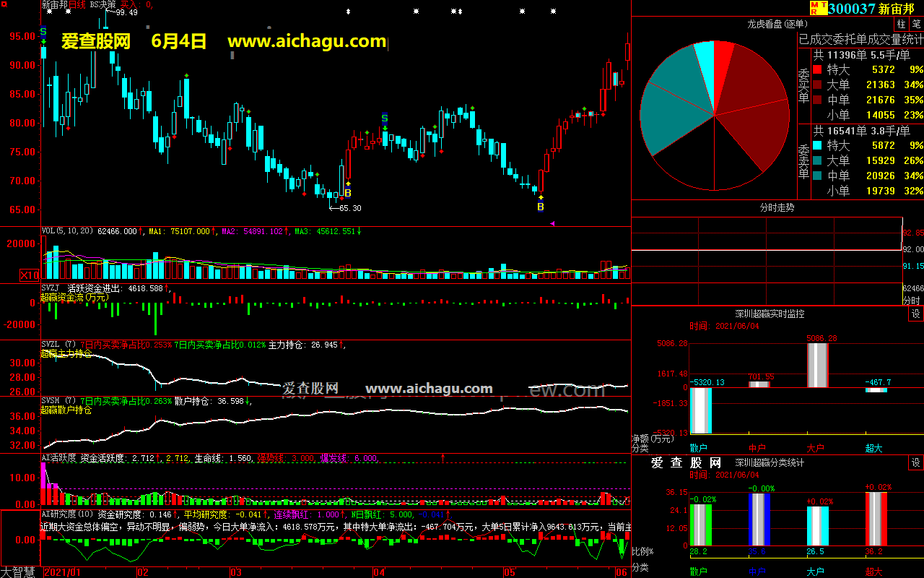Open the SVSH (7) indicator label
The image size is (924, 578).
(58, 400)
